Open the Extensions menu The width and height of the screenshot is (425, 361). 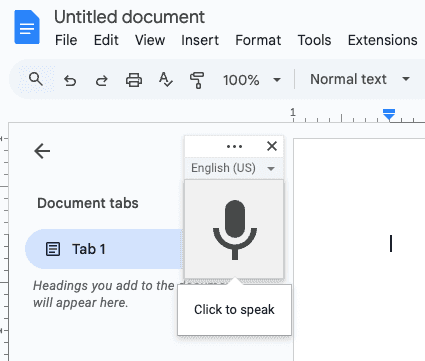coord(383,40)
